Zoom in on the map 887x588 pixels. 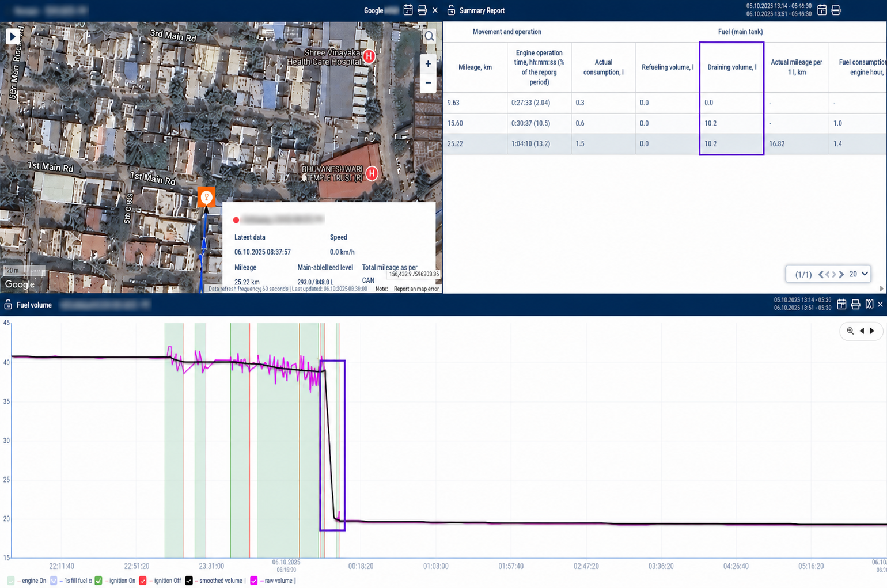click(428, 64)
